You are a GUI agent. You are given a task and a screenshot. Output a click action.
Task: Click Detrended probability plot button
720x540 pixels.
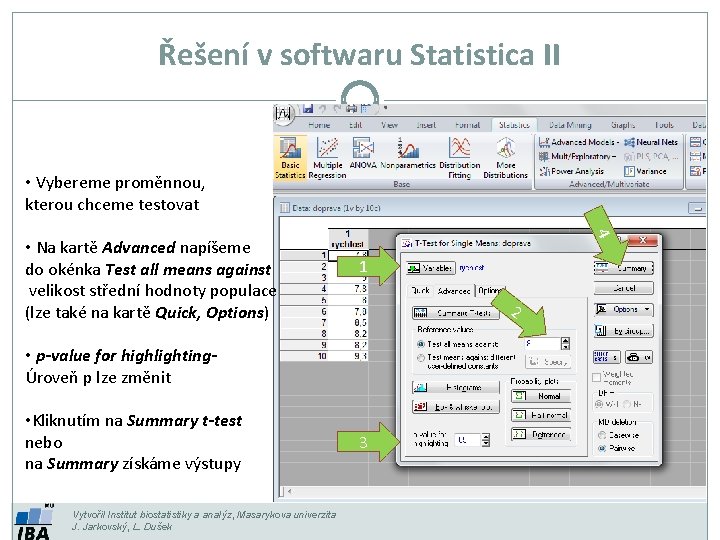pyautogui.click(x=541, y=434)
